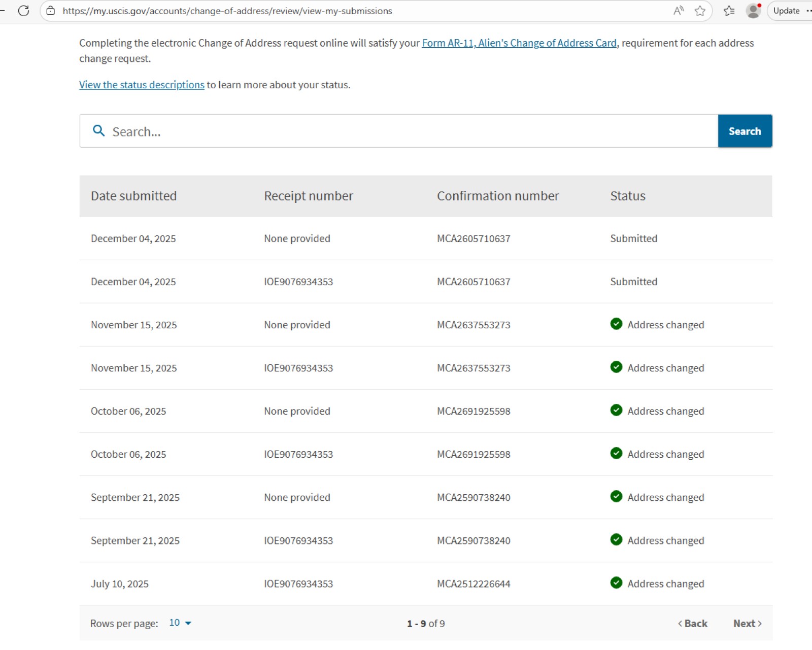Click the URL in the address bar
This screenshot has height=650, width=812.
pyautogui.click(x=227, y=11)
